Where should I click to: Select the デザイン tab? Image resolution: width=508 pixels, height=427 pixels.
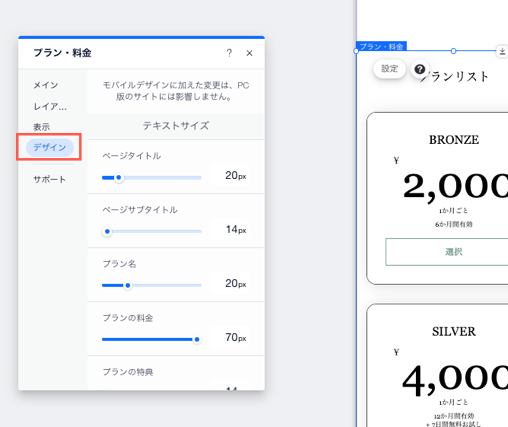pyautogui.click(x=50, y=147)
